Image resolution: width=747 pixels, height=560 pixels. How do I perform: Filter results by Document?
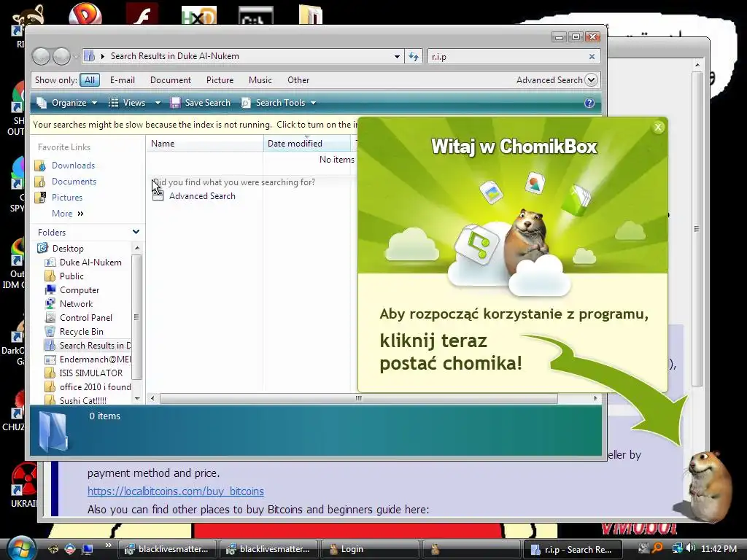171,80
